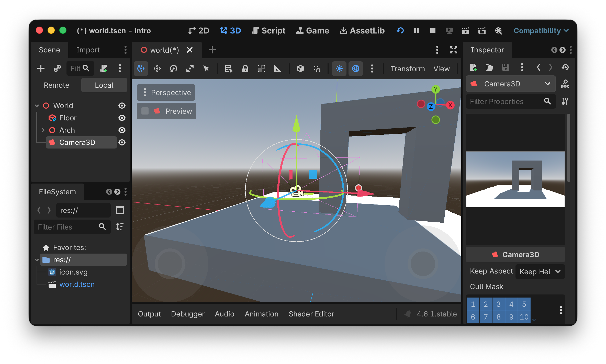
Task: Click the Move mode tool
Action: (x=157, y=69)
